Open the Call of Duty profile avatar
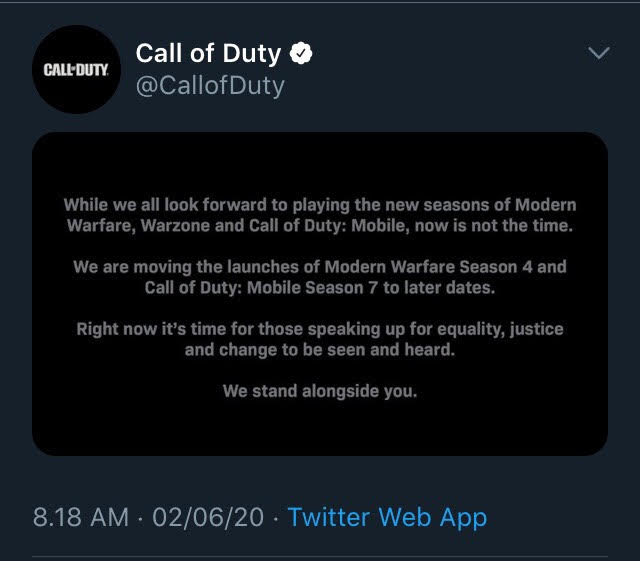Image resolution: width=640 pixels, height=561 pixels. click(x=76, y=69)
